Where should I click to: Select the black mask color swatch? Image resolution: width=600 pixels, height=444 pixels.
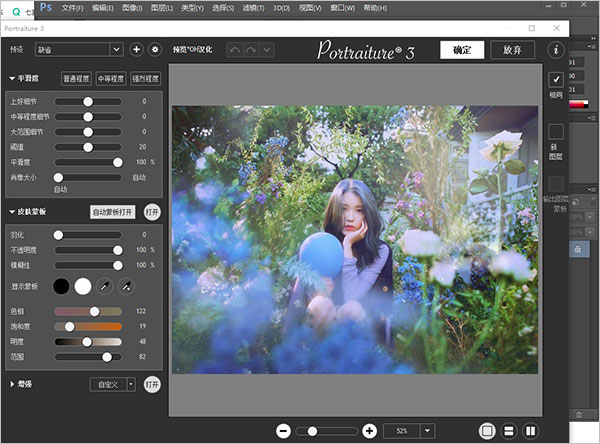61,287
